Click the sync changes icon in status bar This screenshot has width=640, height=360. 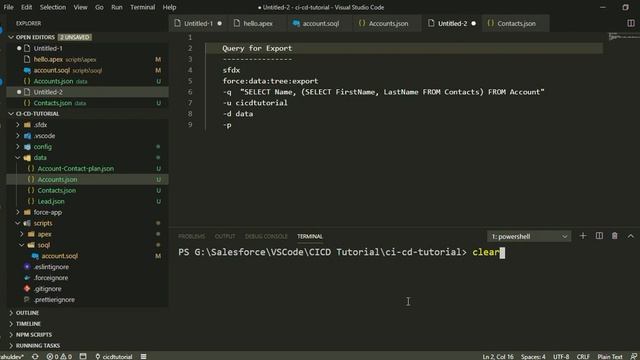tap(35, 356)
